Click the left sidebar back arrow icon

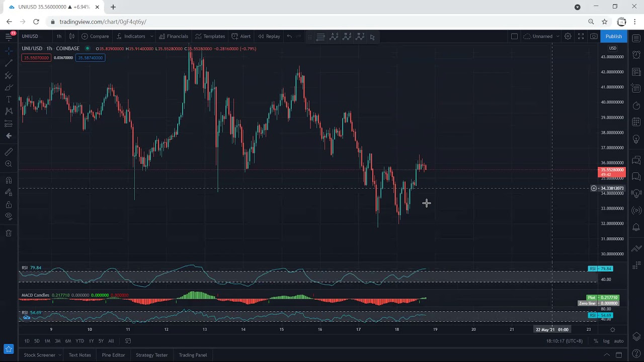(9, 136)
